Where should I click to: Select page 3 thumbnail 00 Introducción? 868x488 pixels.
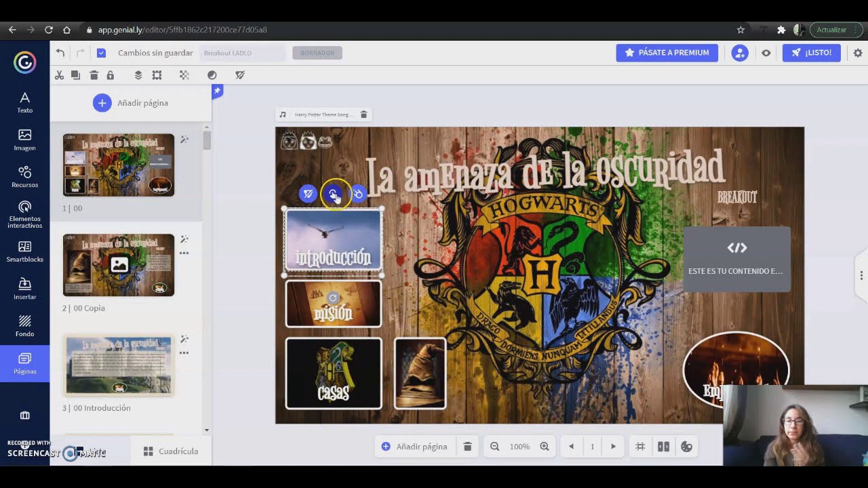(x=119, y=365)
